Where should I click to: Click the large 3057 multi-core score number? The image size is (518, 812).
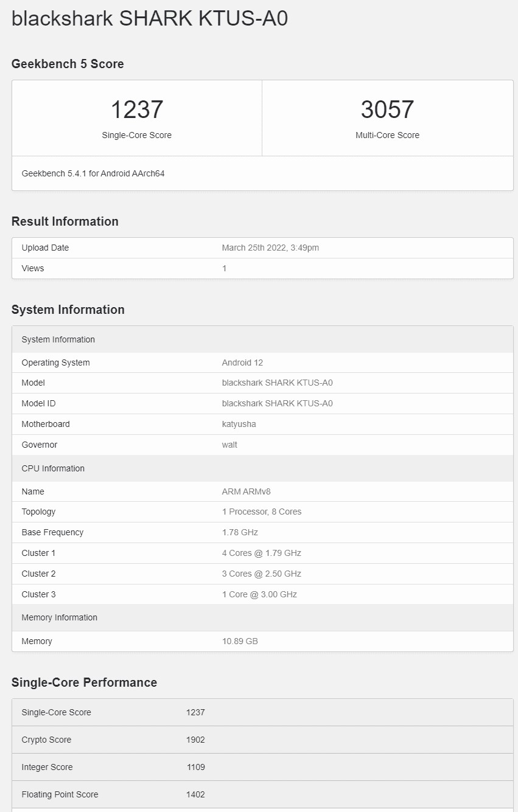pyautogui.click(x=388, y=109)
